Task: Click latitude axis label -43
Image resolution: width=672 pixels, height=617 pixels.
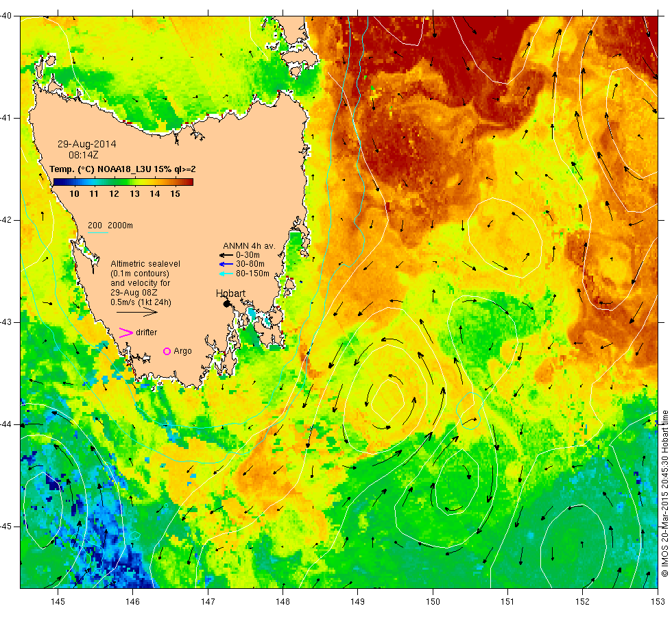Action: point(6,322)
